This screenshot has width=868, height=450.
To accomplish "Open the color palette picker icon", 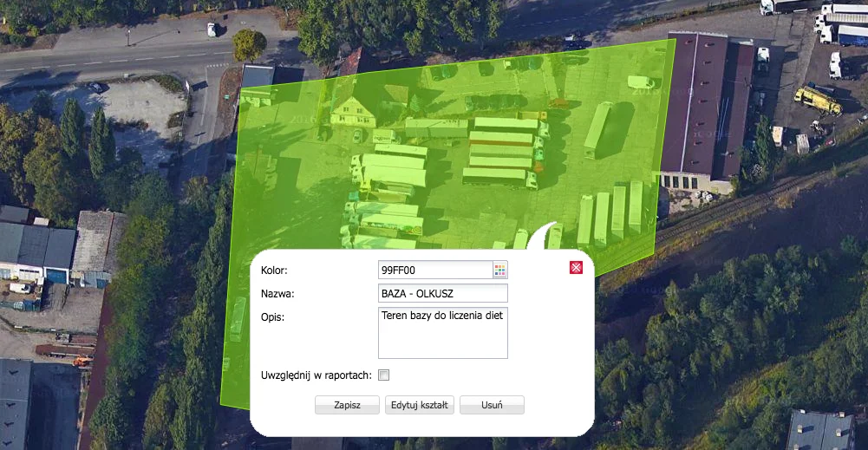I will coord(499,271).
